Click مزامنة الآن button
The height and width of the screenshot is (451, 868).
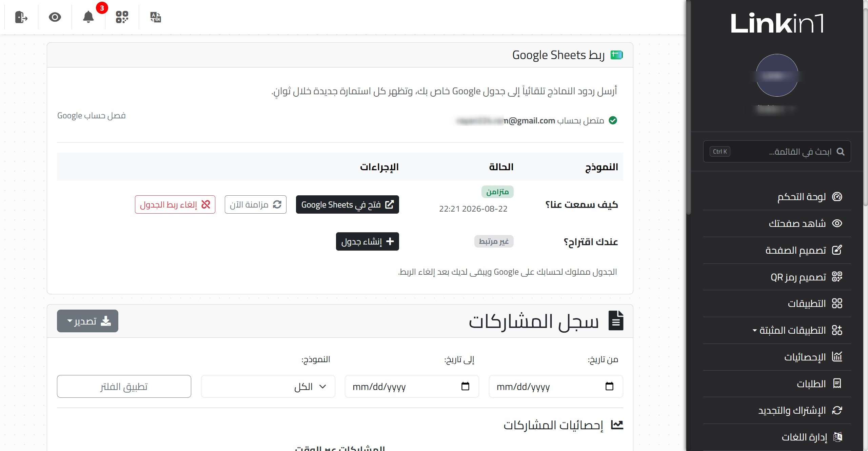coord(256,204)
